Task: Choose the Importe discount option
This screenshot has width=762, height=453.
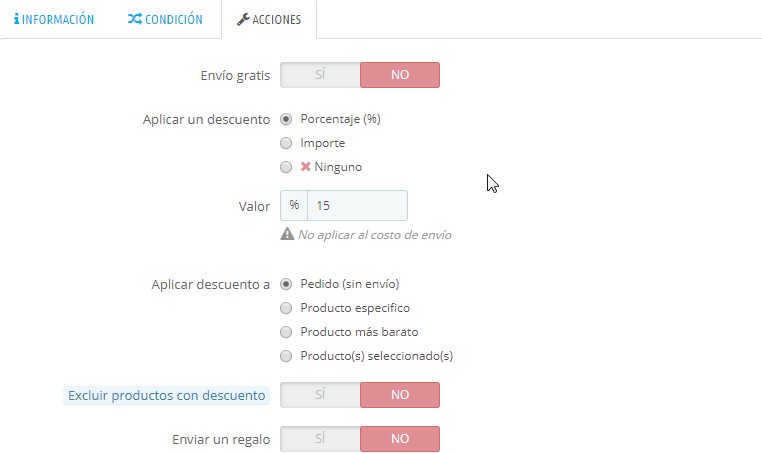Action: click(x=286, y=143)
